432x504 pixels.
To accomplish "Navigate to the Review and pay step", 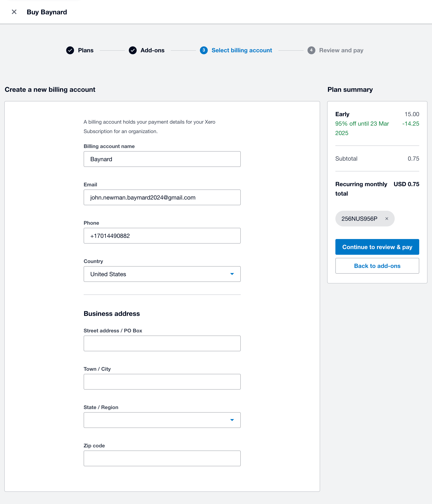I will point(341,50).
